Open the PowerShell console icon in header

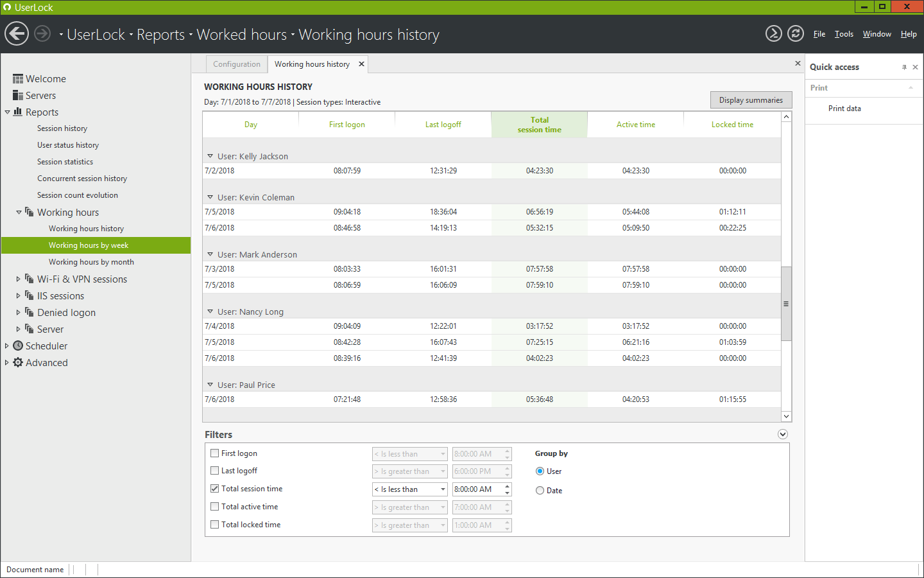[x=774, y=33]
